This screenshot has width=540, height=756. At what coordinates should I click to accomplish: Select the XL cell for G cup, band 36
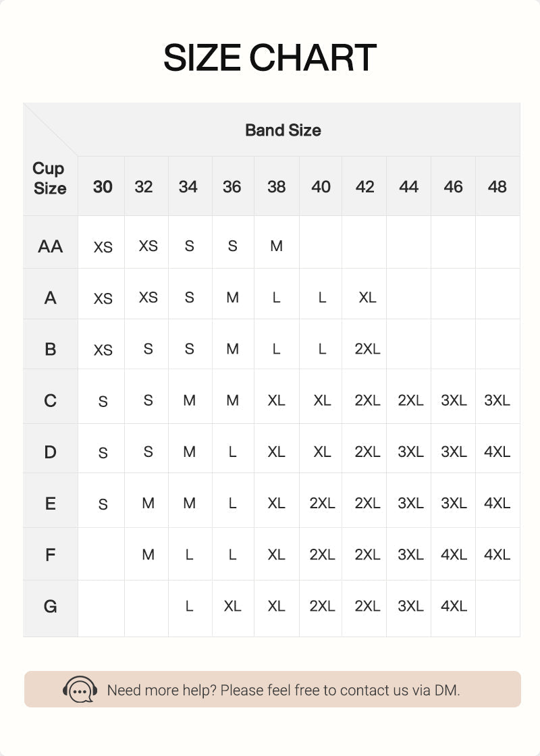[x=232, y=606]
